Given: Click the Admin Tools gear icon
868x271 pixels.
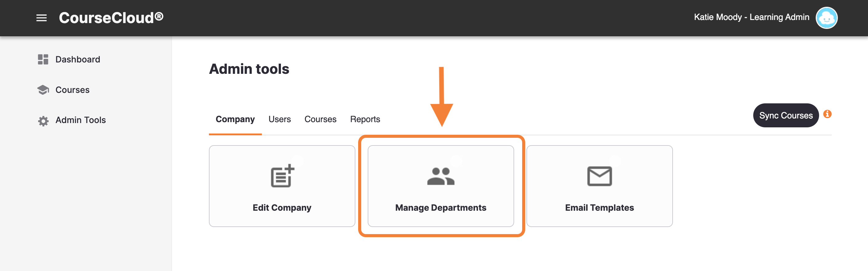Looking at the screenshot, I should [x=43, y=121].
